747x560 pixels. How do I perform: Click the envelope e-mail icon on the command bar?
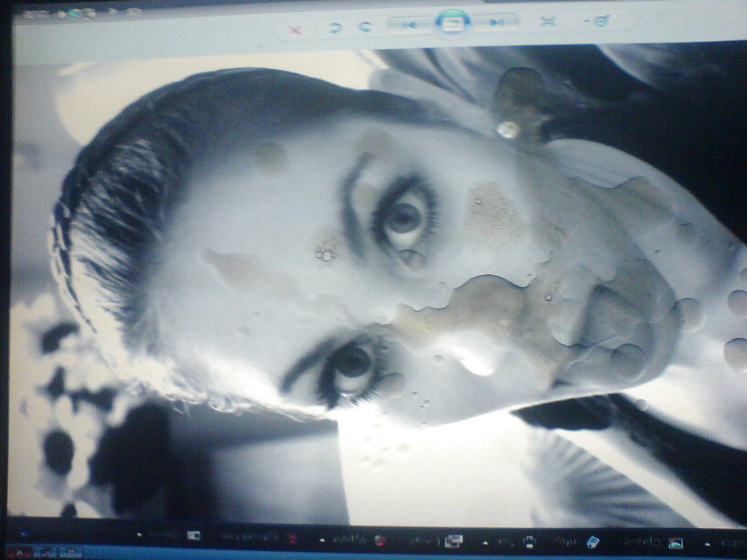[x=453, y=541]
